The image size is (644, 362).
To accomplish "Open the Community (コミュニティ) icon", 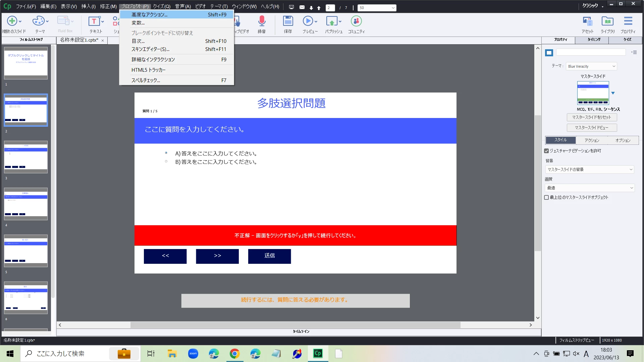I will click(356, 21).
